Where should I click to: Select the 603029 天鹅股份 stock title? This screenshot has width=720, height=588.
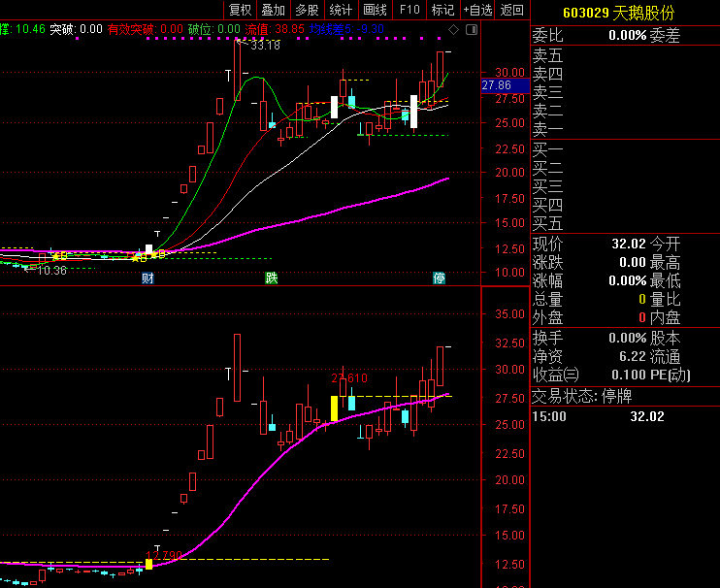coord(618,13)
